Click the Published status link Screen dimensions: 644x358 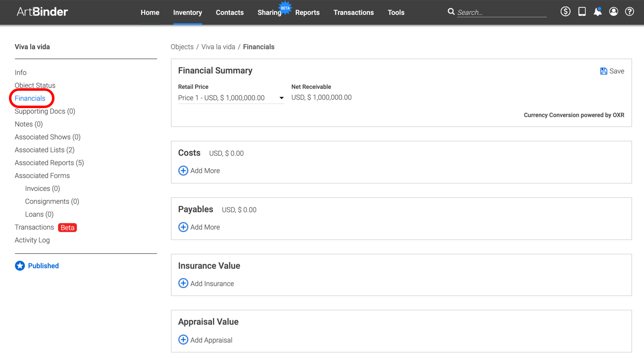click(43, 266)
